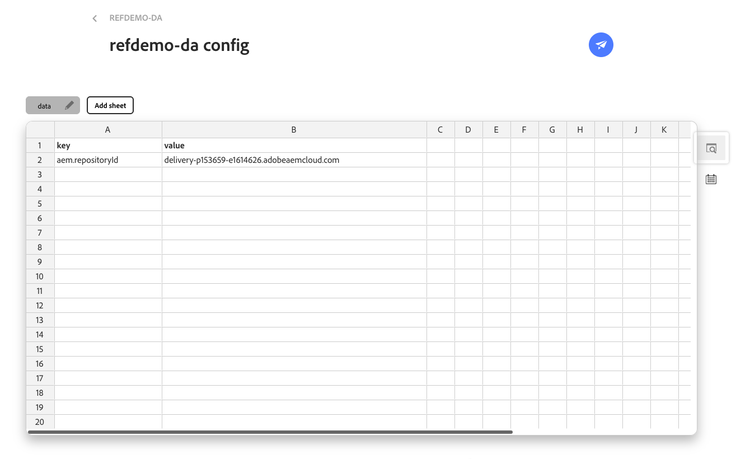Screen dimensions: 750x459
Task: Open the REFDEMO-DA breadcrumb link
Action: (x=136, y=18)
